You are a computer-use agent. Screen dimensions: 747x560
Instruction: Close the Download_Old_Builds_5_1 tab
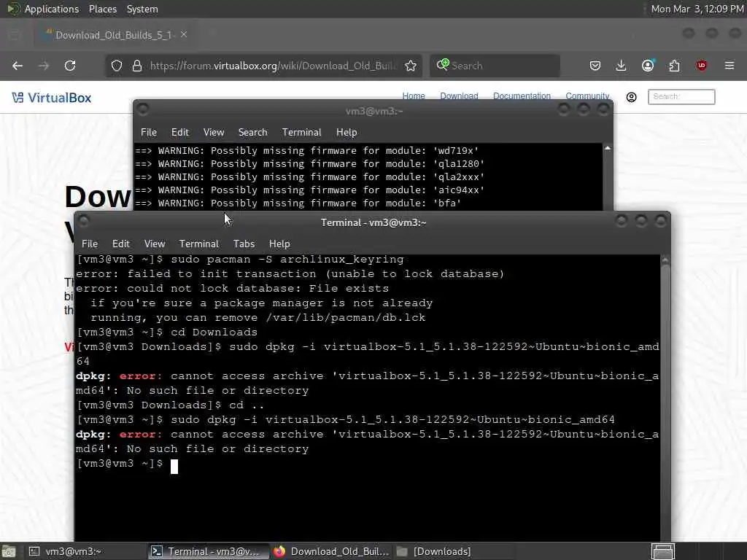[x=184, y=34]
